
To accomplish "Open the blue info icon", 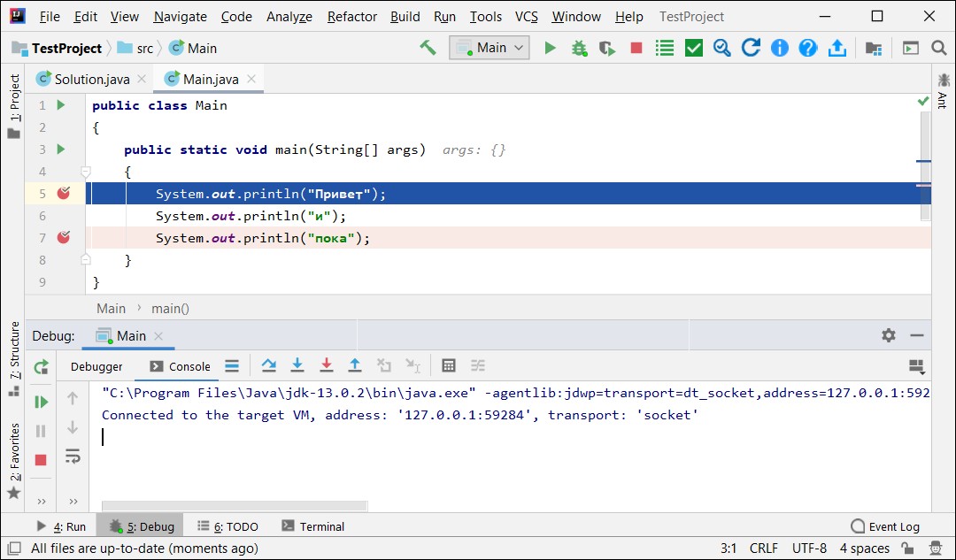I will 779,48.
